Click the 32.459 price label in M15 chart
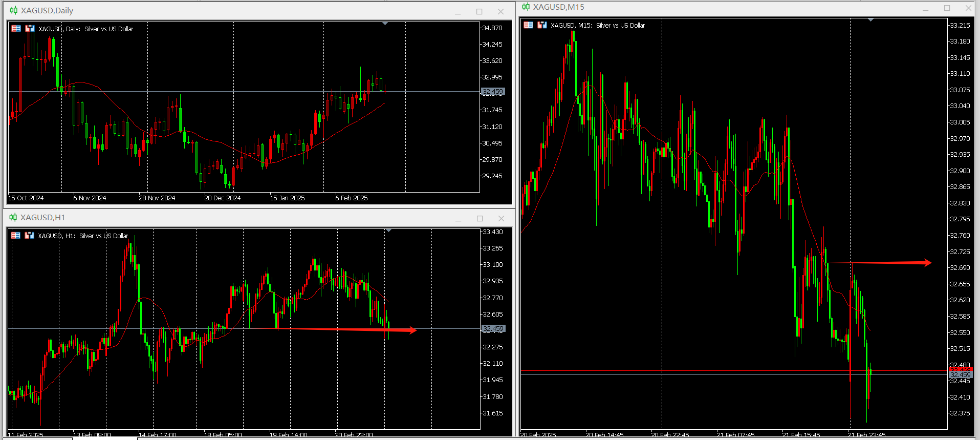 (961, 375)
